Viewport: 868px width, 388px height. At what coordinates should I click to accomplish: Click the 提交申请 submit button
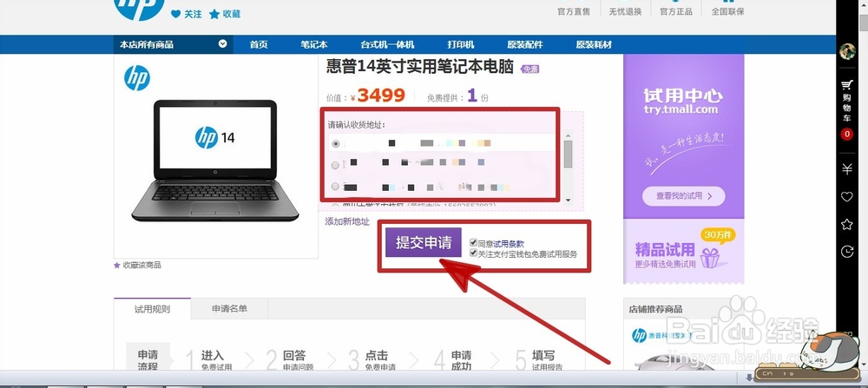[x=424, y=242]
